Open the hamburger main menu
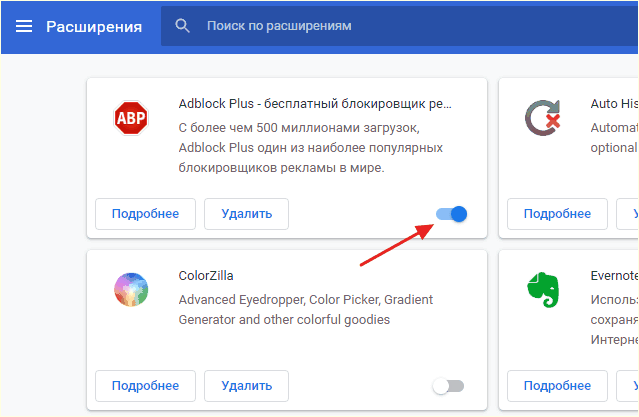 coord(24,26)
